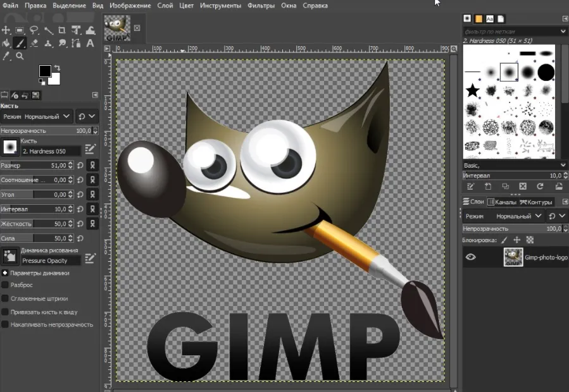This screenshot has width=569, height=392.
Task: Open the Справка menu
Action: [315, 6]
